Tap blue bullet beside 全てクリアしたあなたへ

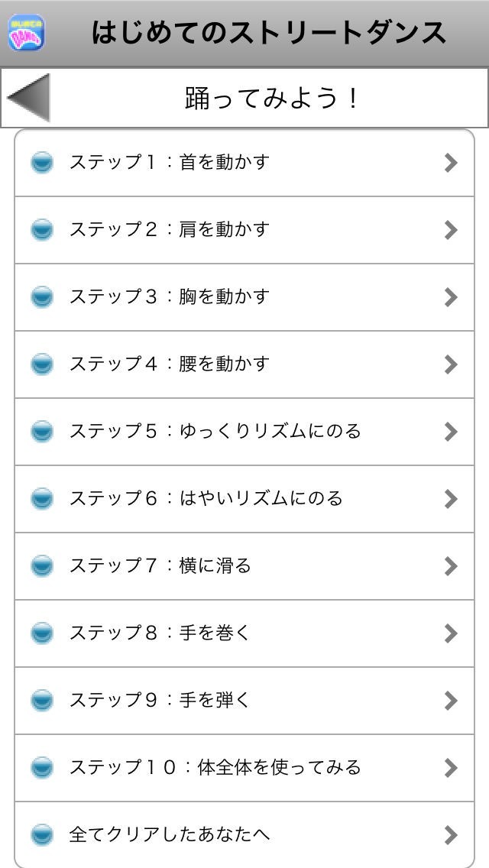(42, 835)
